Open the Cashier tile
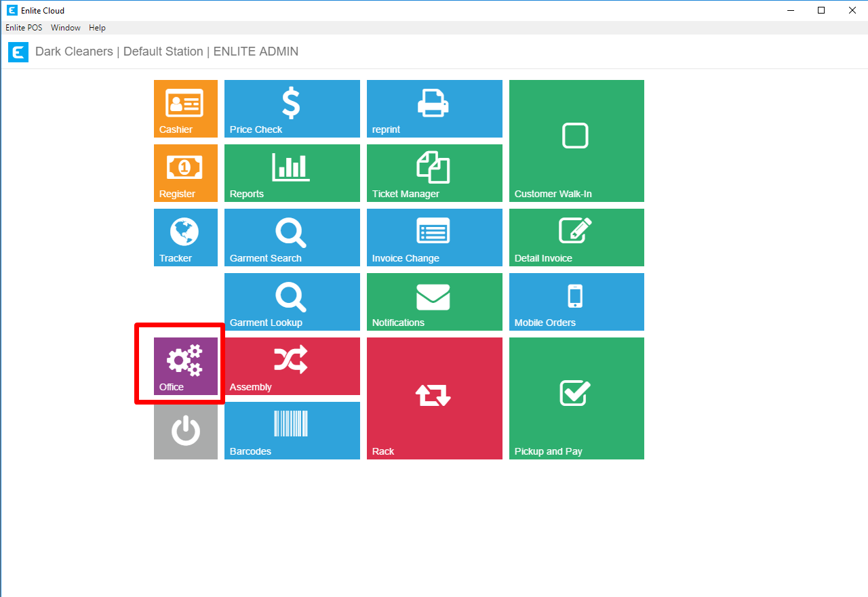This screenshot has width=868, height=597. 186,108
